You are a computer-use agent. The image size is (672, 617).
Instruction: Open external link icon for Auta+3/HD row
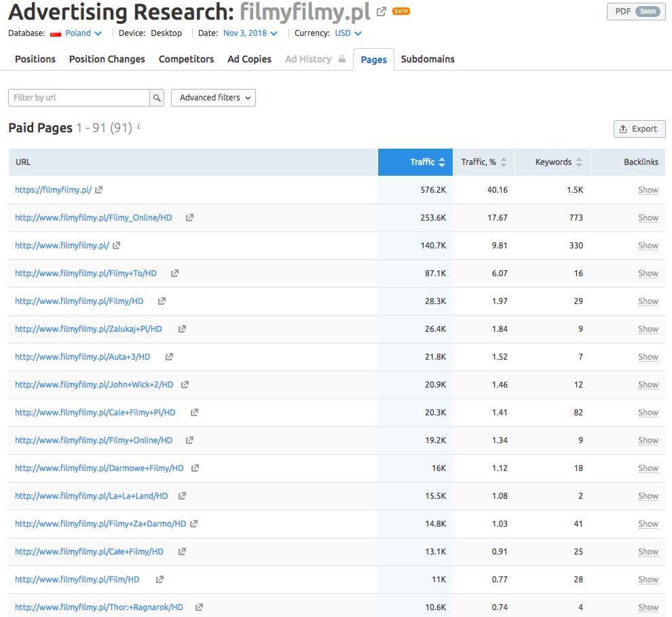click(169, 357)
